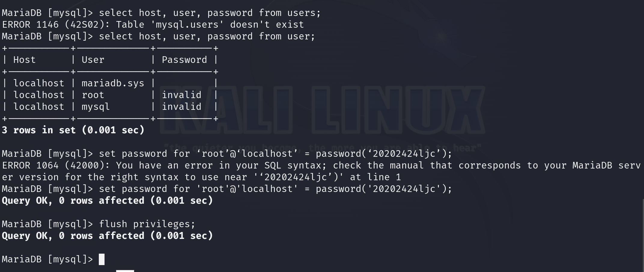
Task: Click the 'root' user entry in the table
Action: pyautogui.click(x=93, y=95)
